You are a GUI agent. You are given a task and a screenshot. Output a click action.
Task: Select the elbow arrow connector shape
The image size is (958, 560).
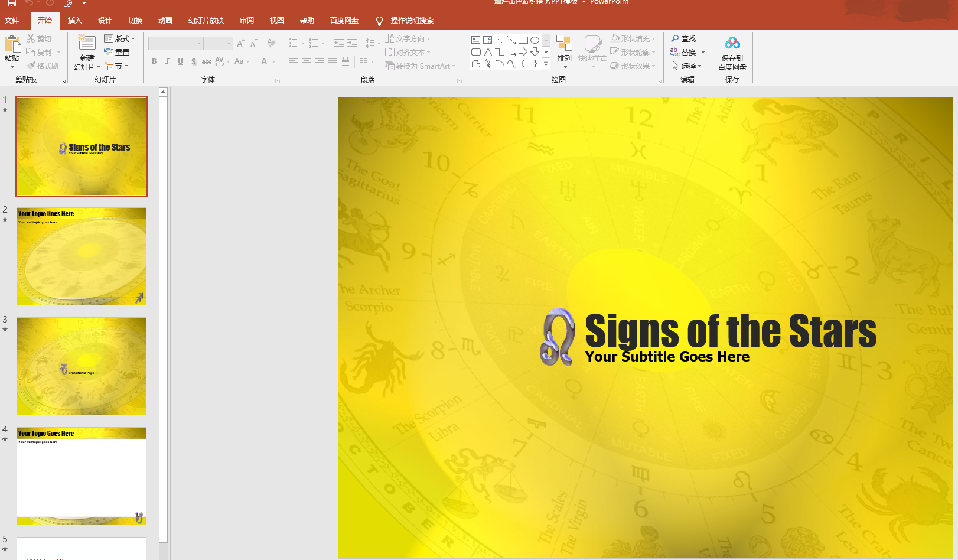511,52
